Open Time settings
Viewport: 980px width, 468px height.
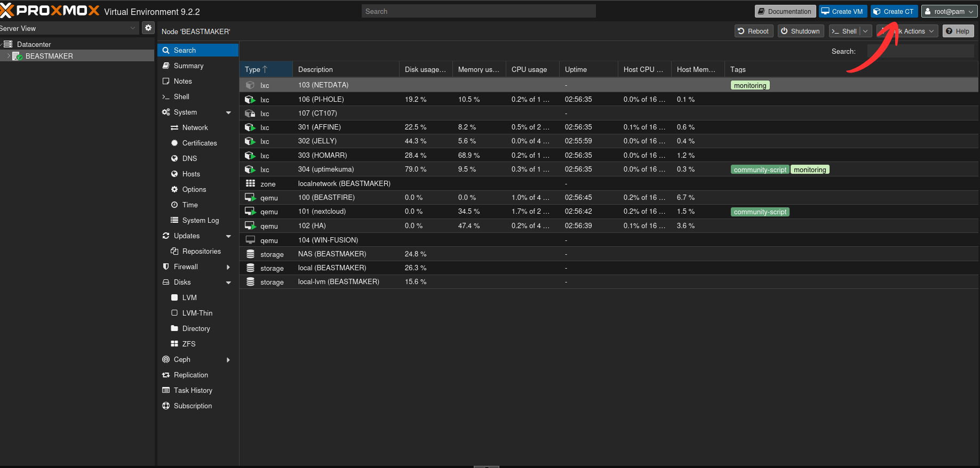[x=198, y=205]
